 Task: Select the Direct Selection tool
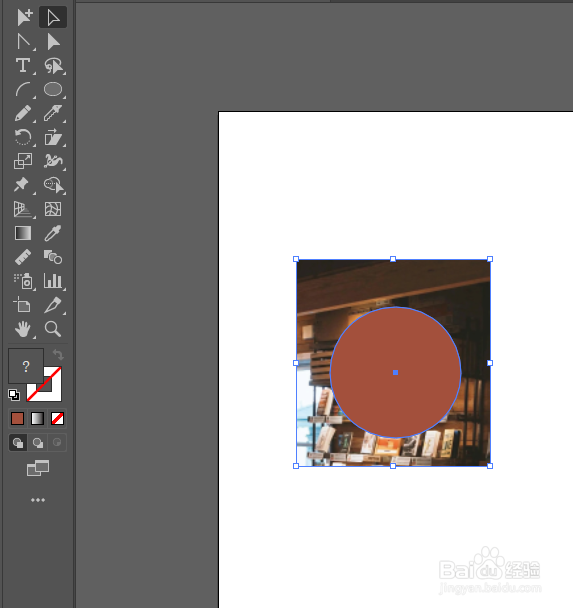click(53, 17)
